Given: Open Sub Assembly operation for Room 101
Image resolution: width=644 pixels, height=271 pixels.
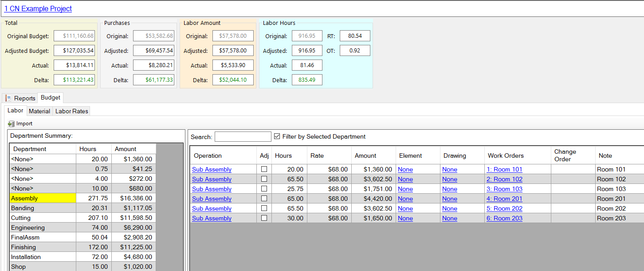Looking at the screenshot, I should tap(212, 169).
